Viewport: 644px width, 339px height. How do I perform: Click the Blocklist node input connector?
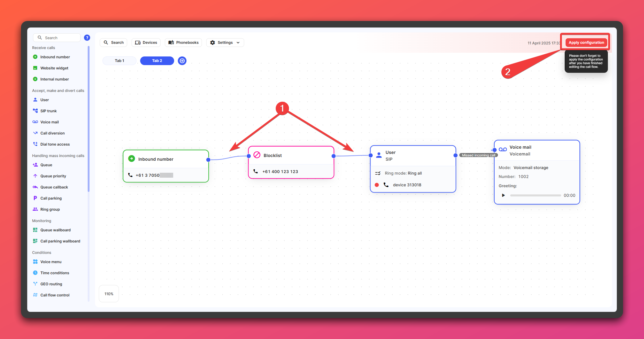pos(249,156)
